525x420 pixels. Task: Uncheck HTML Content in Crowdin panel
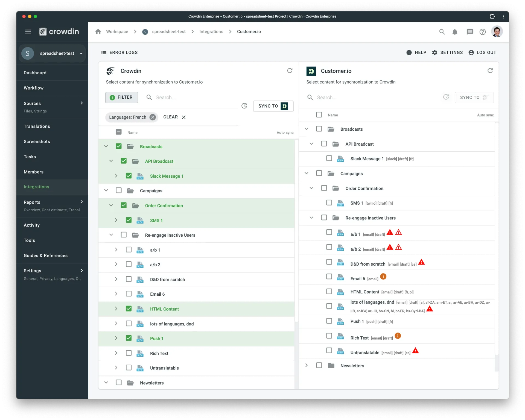pos(129,309)
